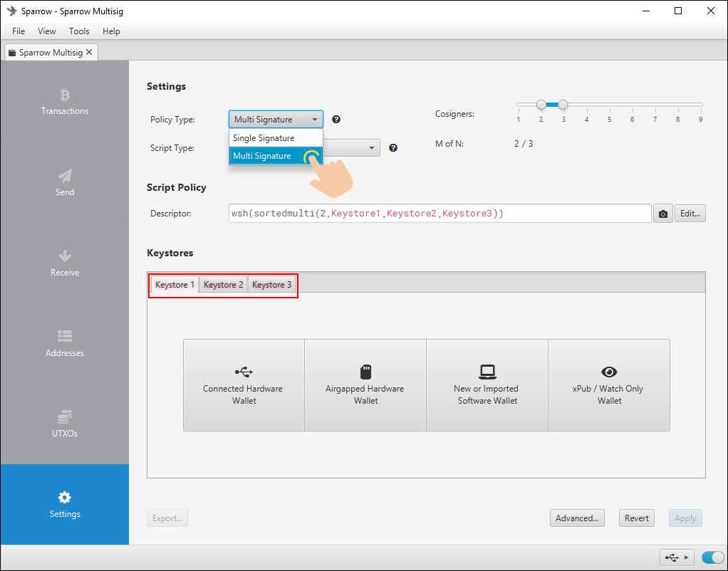Go to the Send panel
Screen dimensions: 728x571
coord(65,183)
